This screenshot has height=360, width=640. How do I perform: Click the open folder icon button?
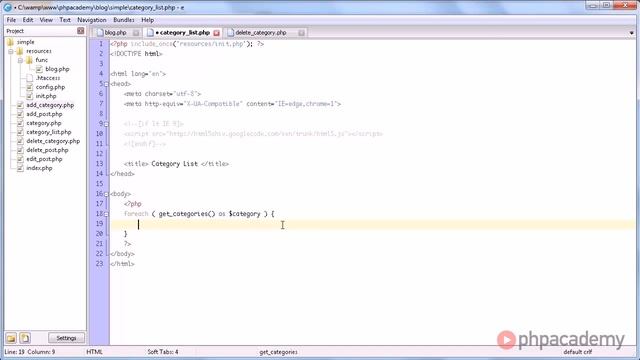(11, 338)
